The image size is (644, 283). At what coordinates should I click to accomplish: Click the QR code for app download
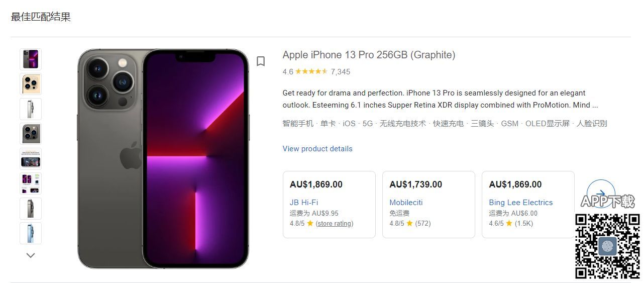pyautogui.click(x=607, y=246)
